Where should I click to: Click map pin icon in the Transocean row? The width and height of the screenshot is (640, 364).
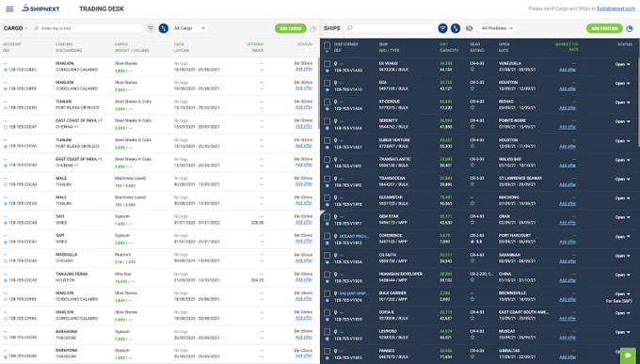tap(335, 179)
